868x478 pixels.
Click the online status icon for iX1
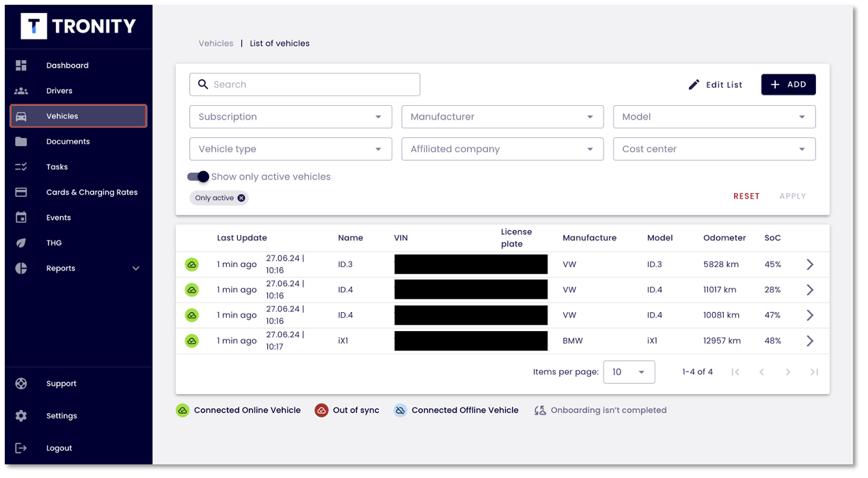click(192, 341)
